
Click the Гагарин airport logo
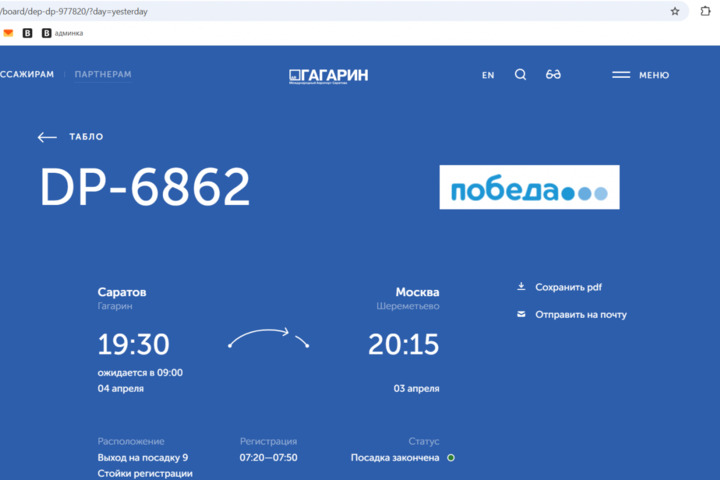(x=328, y=75)
